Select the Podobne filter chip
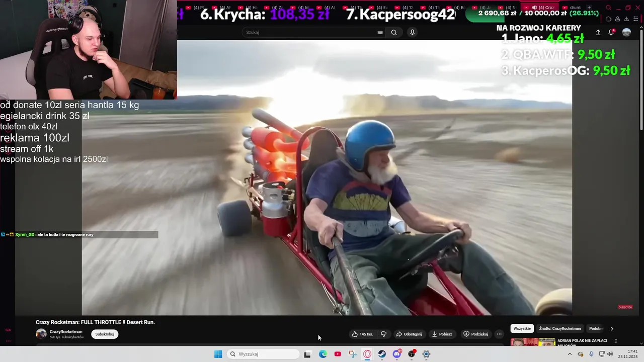644x362 pixels. click(x=596, y=328)
